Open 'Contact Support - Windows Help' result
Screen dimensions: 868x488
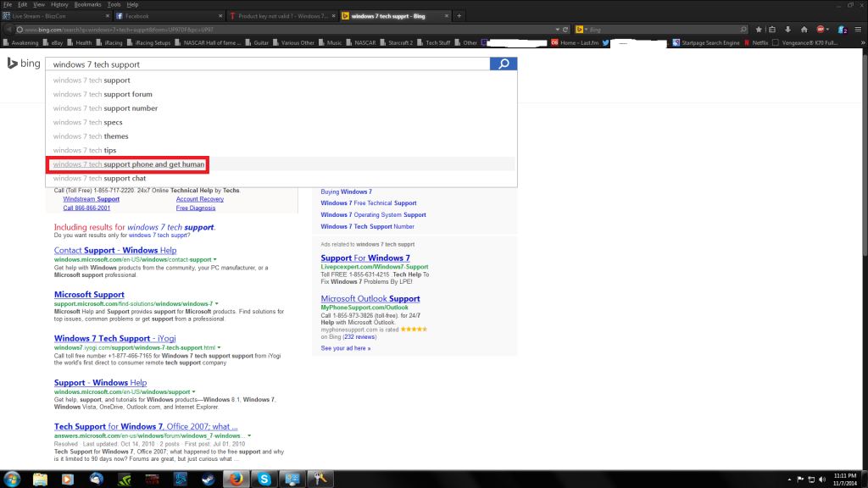(115, 250)
